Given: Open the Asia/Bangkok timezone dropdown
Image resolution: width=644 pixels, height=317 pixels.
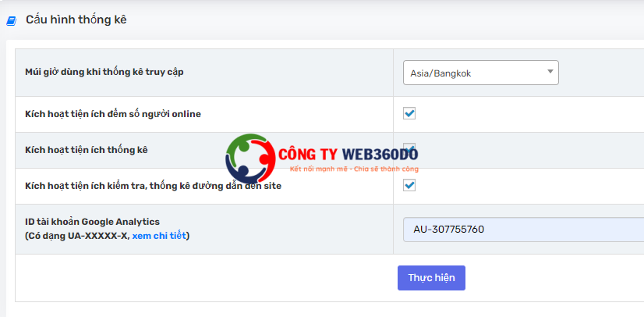Looking at the screenshot, I should [480, 73].
